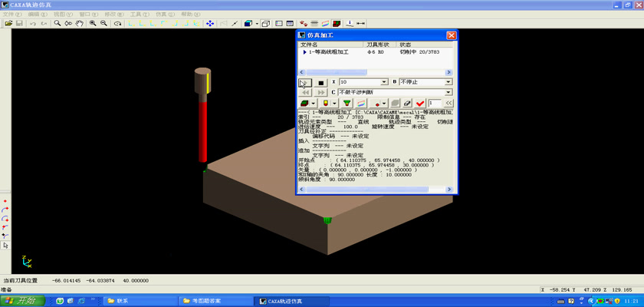Open the 视图 menu
This screenshot has height=307, width=644.
coord(63,14)
